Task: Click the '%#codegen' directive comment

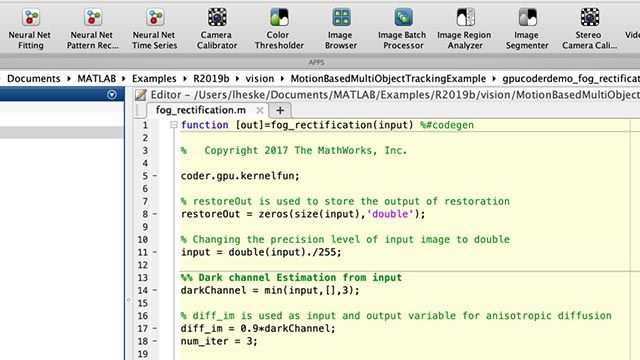Action: pos(447,125)
